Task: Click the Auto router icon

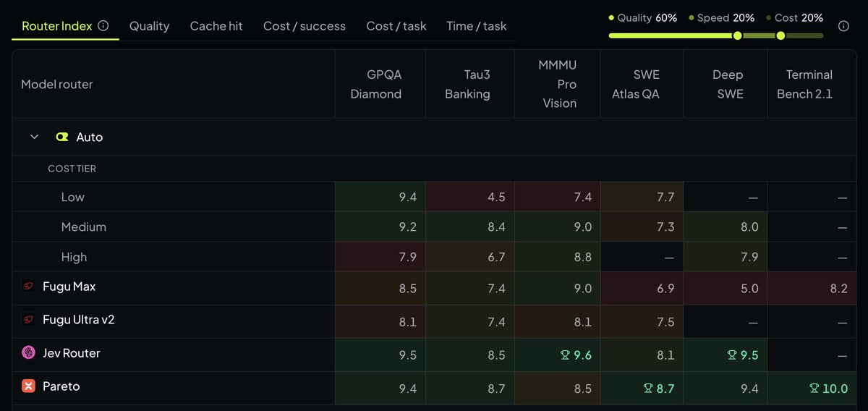Action: click(61, 137)
